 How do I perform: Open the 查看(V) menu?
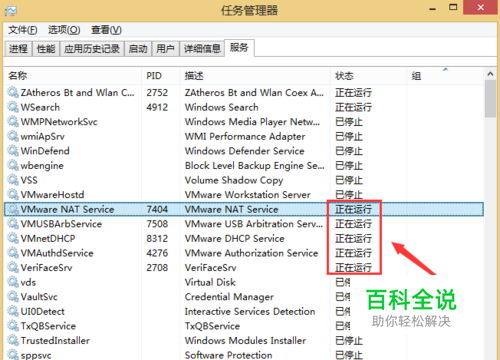click(106, 30)
